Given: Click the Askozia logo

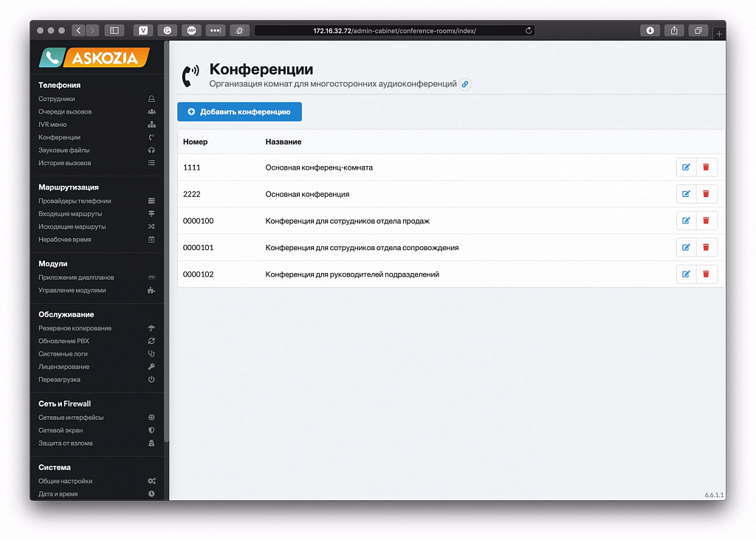Looking at the screenshot, I should pyautogui.click(x=94, y=58).
